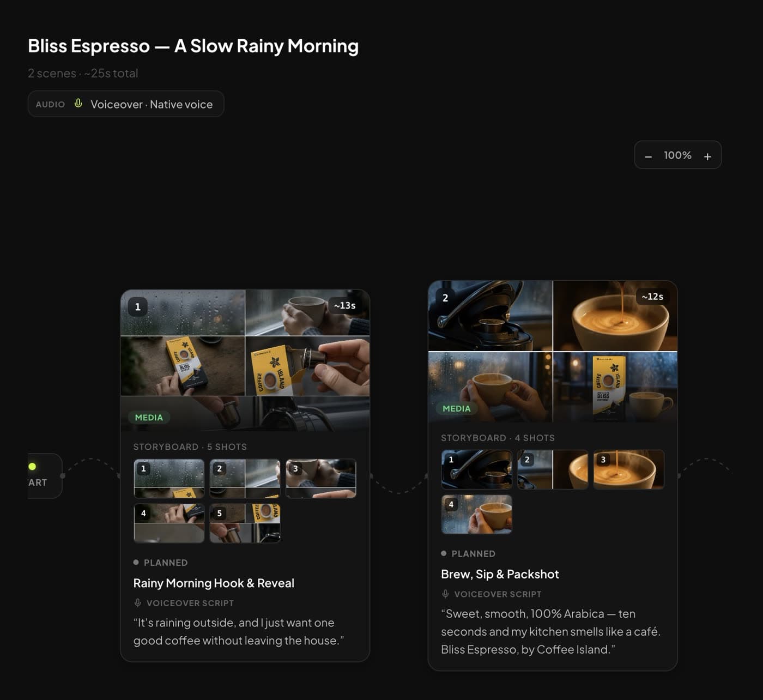Click the ~12s duration badge on scene 2
Viewport: 763px width, 700px height.
pyautogui.click(x=652, y=297)
